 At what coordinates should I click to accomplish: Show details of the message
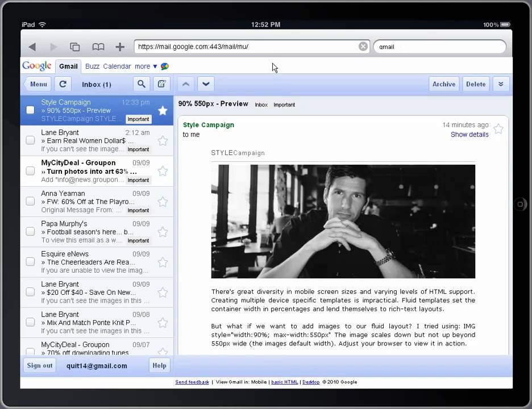[x=469, y=134]
